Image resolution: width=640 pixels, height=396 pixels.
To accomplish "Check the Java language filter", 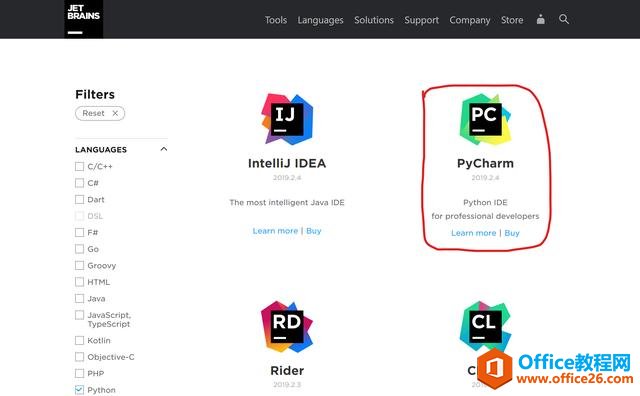I will click(80, 298).
